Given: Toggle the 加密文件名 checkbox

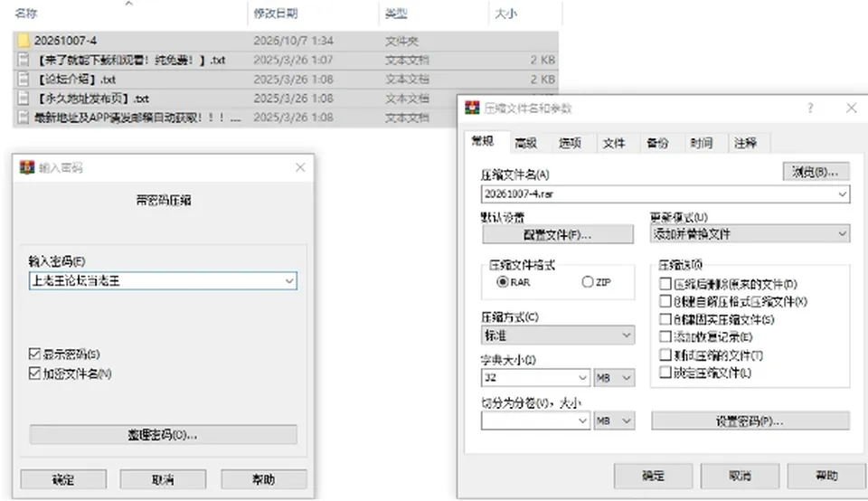Looking at the screenshot, I should pyautogui.click(x=34, y=373).
